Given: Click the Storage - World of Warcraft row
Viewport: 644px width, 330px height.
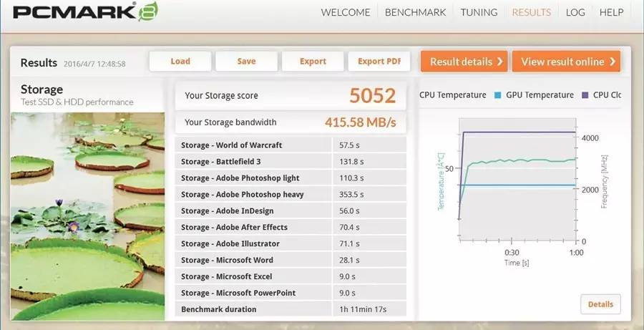Looking at the screenshot, I should [291, 145].
